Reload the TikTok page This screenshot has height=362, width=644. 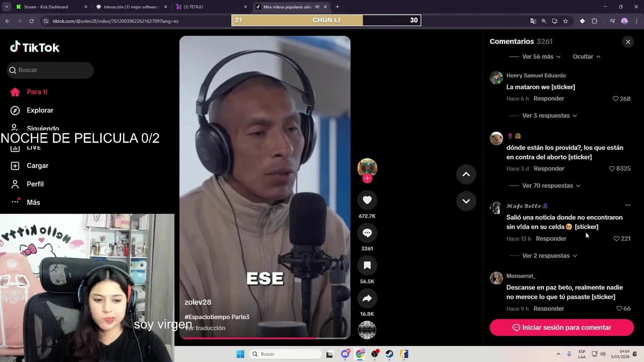point(31,21)
